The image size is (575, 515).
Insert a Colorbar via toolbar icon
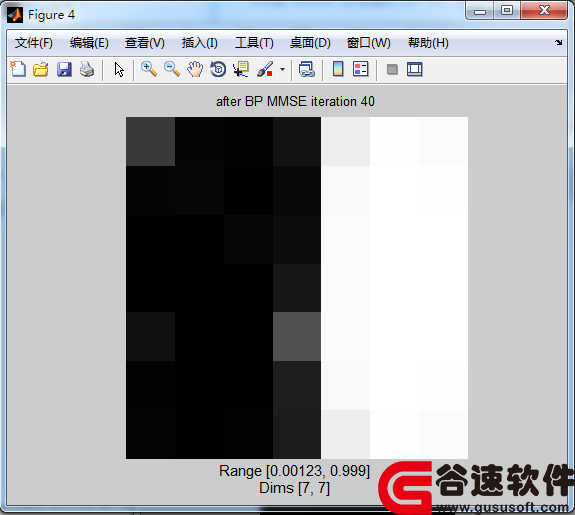(338, 69)
